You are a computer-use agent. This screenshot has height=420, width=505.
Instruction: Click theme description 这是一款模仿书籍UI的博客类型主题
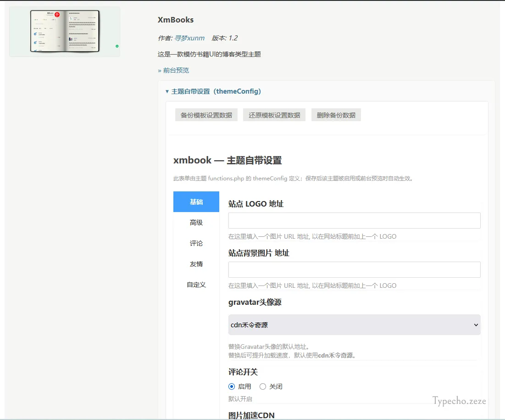pyautogui.click(x=209, y=54)
